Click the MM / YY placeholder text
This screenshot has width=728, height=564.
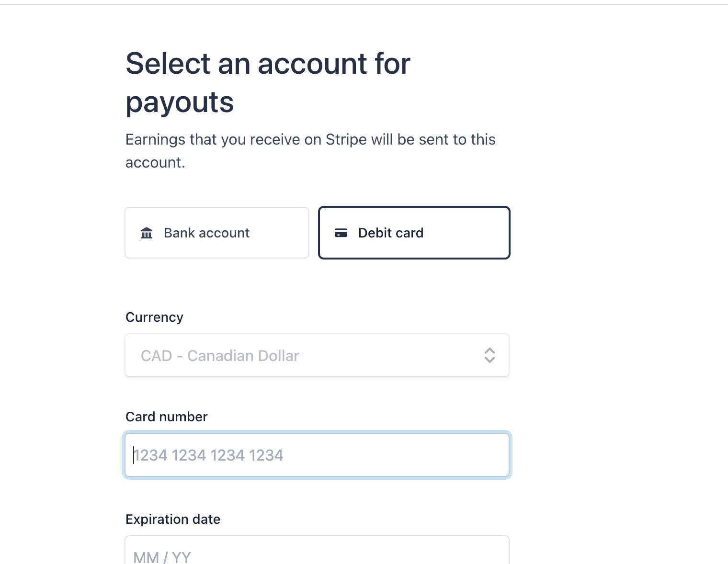[x=162, y=557]
